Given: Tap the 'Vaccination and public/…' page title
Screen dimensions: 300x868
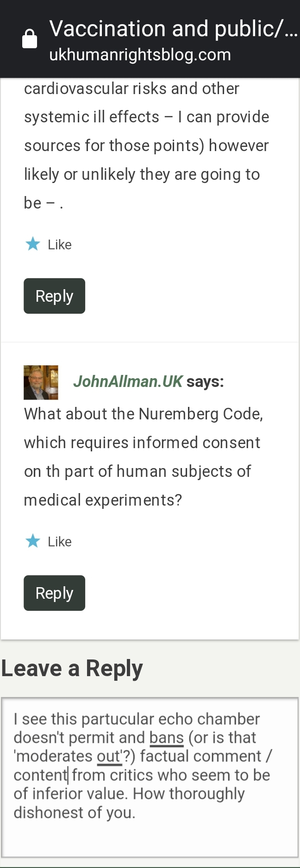Looking at the screenshot, I should coord(173,29).
